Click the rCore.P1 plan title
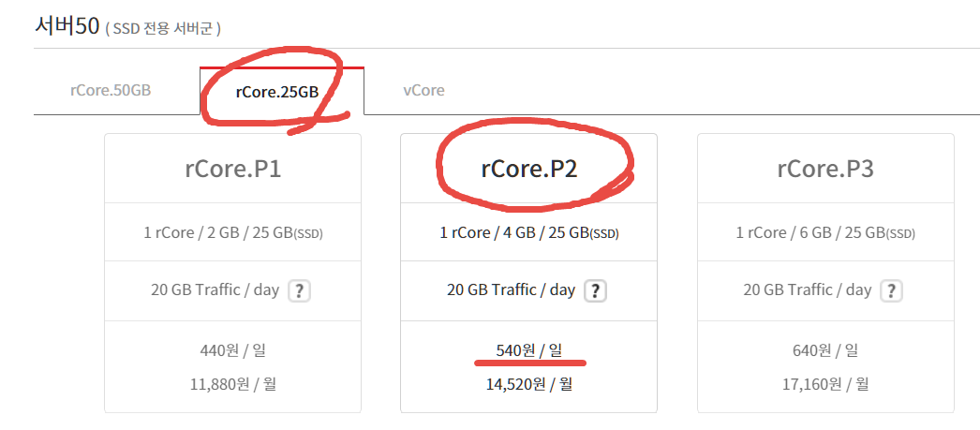 pos(232,169)
